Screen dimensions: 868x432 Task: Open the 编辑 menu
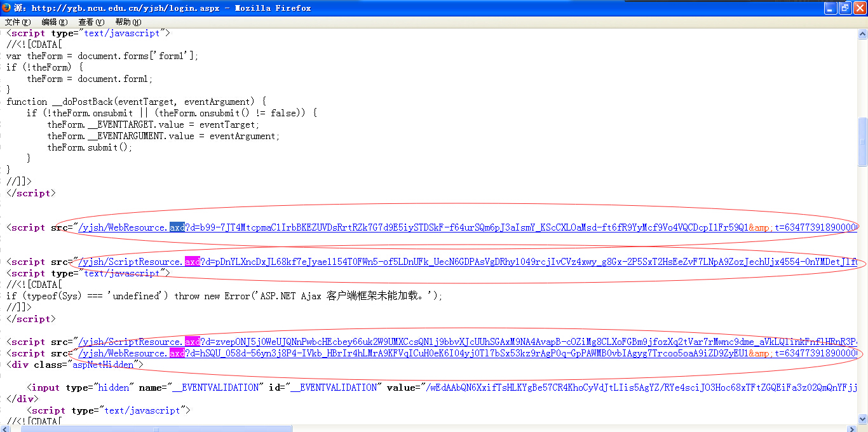coord(54,22)
